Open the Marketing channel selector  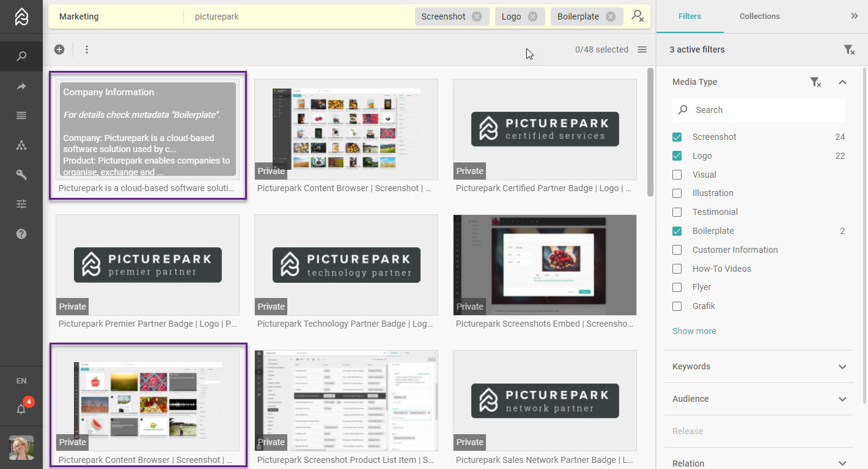click(x=79, y=16)
